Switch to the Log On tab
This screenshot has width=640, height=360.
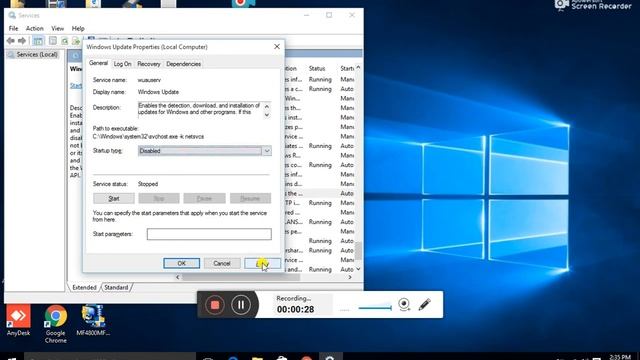click(x=122, y=64)
